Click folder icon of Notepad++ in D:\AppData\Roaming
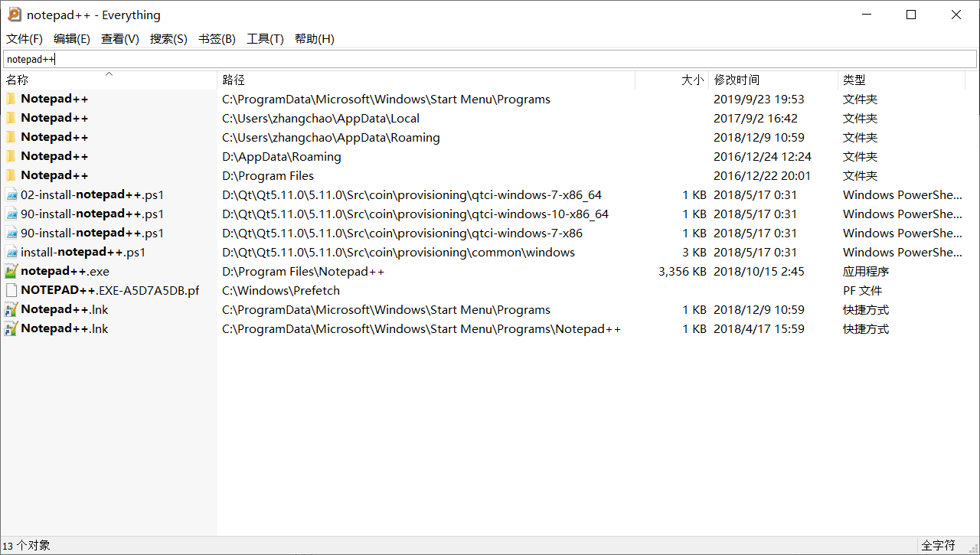This screenshot has height=555, width=980. [x=11, y=156]
